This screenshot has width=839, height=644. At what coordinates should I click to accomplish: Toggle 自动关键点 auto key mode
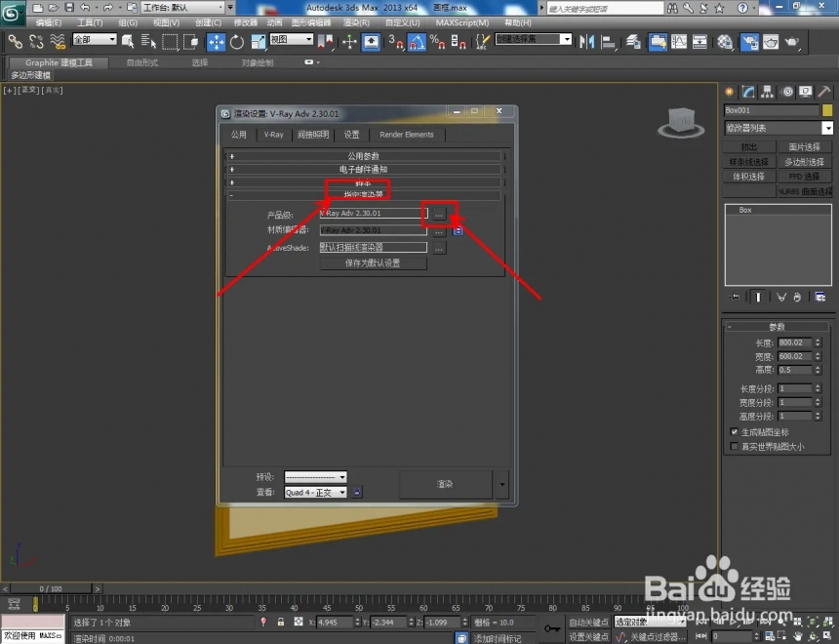588,623
